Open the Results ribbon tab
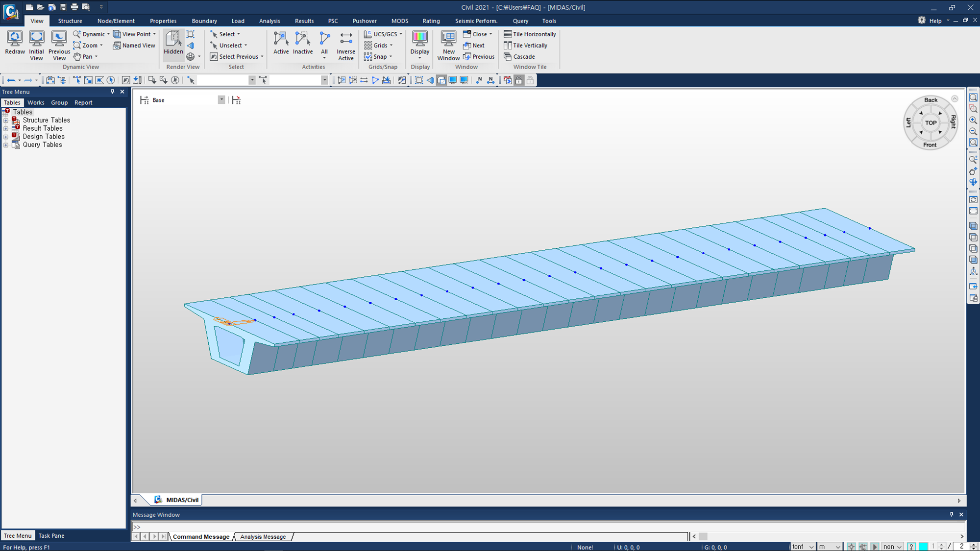 coord(304,21)
